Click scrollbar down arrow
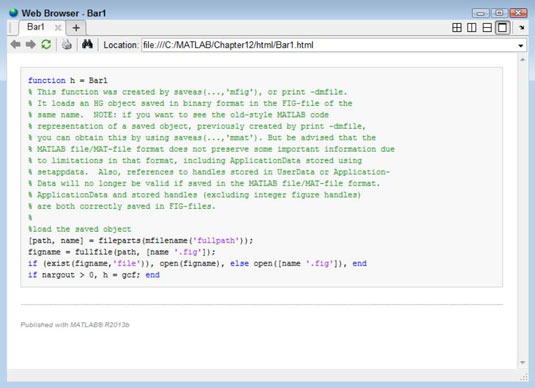This screenshot has width=535, height=388. 522,362
